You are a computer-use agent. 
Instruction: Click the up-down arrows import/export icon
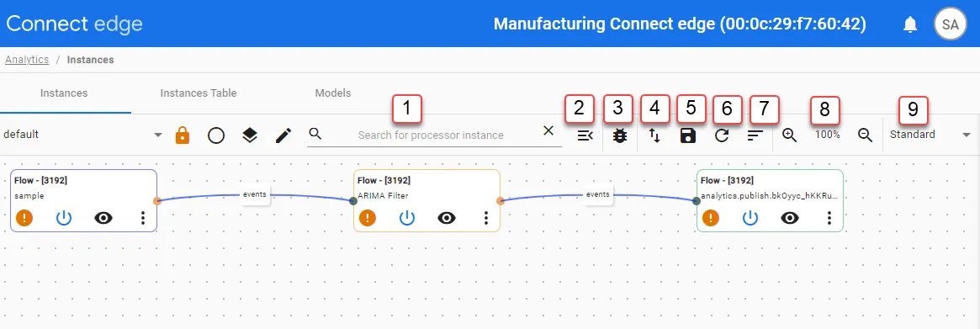point(654,135)
